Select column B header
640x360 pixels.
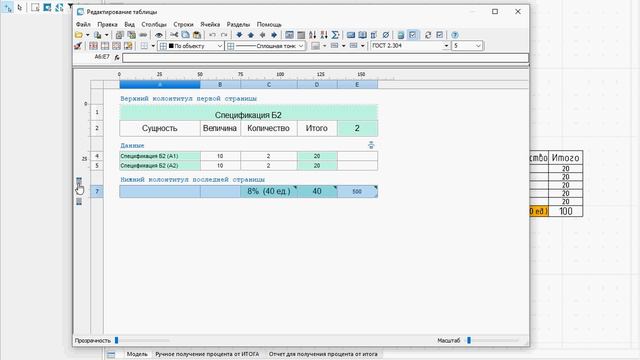220,84
